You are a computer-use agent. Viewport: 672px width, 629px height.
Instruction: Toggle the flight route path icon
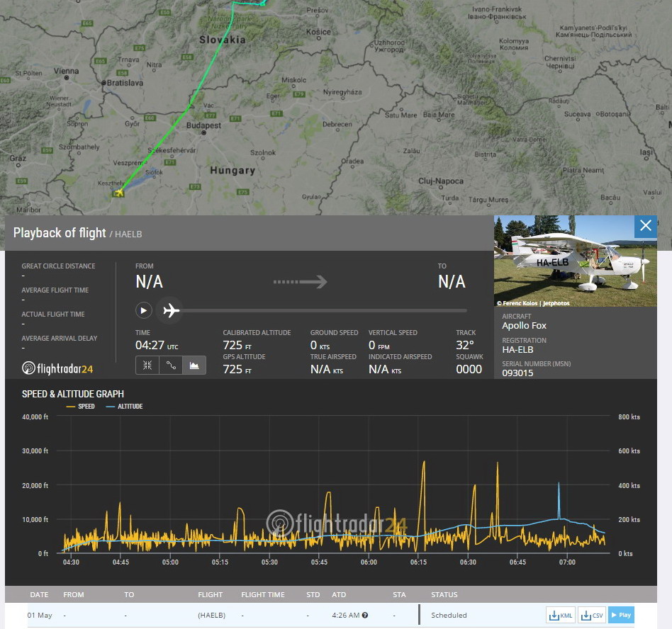tap(171, 365)
